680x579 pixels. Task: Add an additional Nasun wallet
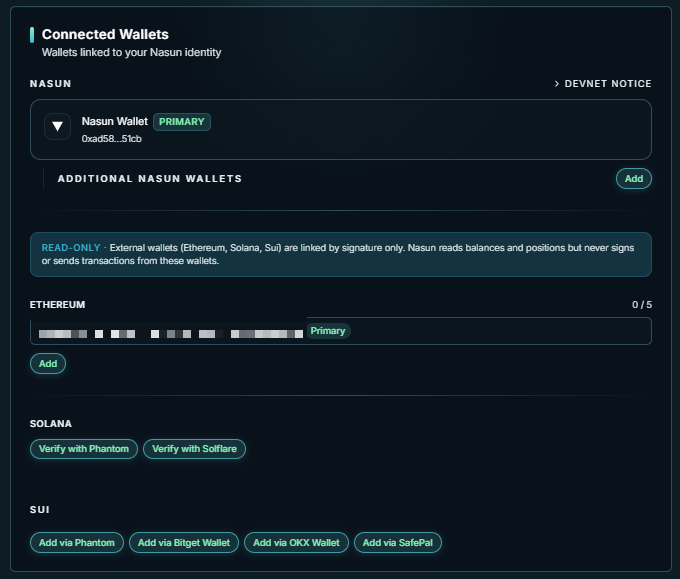click(x=634, y=179)
